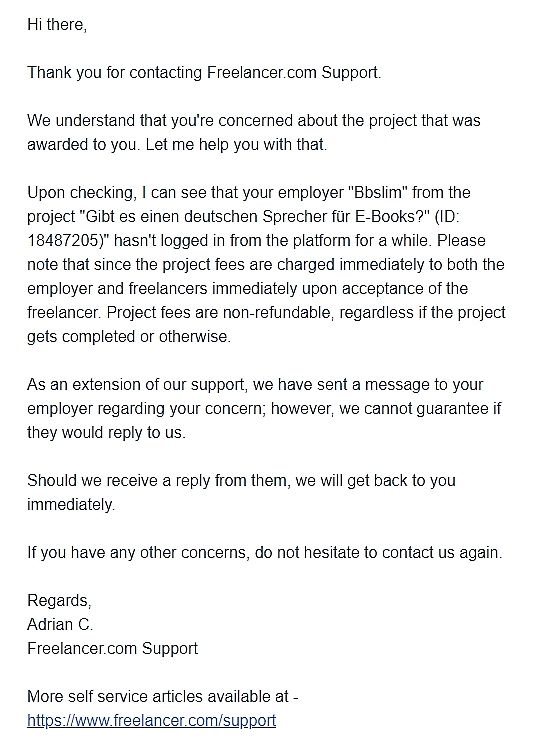
Task: Click the "they would reply to us" line
Action: pos(106,433)
